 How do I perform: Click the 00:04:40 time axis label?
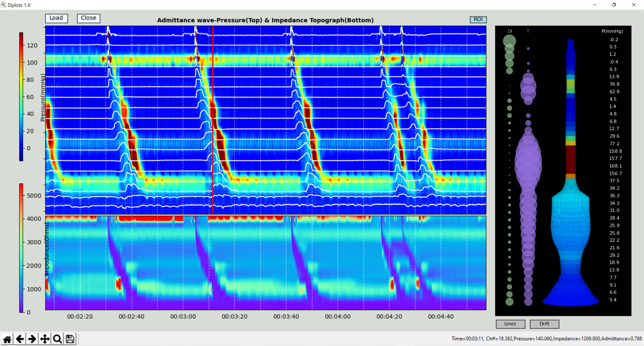[x=441, y=316]
